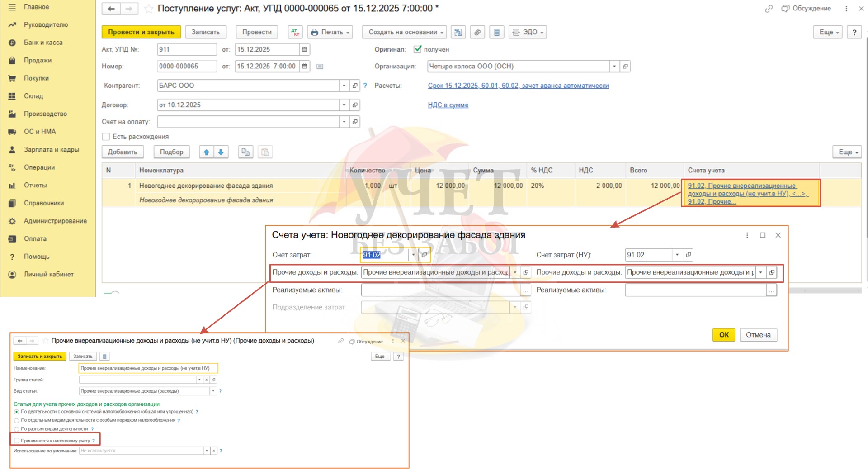This screenshot has height=471, width=868.
Task: Click the Акт, УПД № input field
Action: pyautogui.click(x=187, y=49)
